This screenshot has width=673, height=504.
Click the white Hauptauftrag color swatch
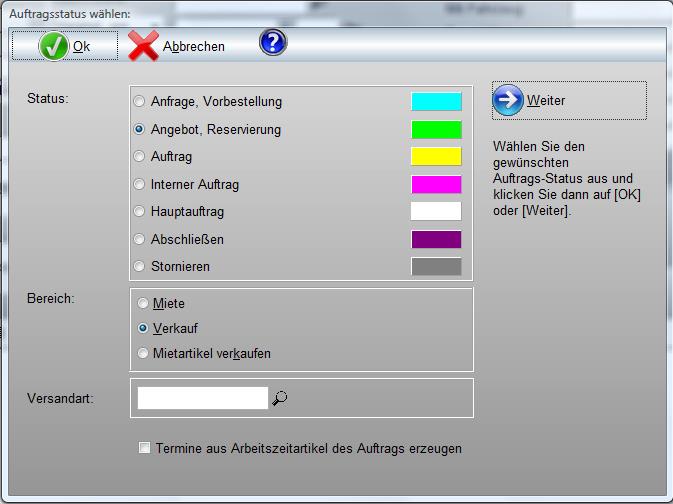pos(436,211)
